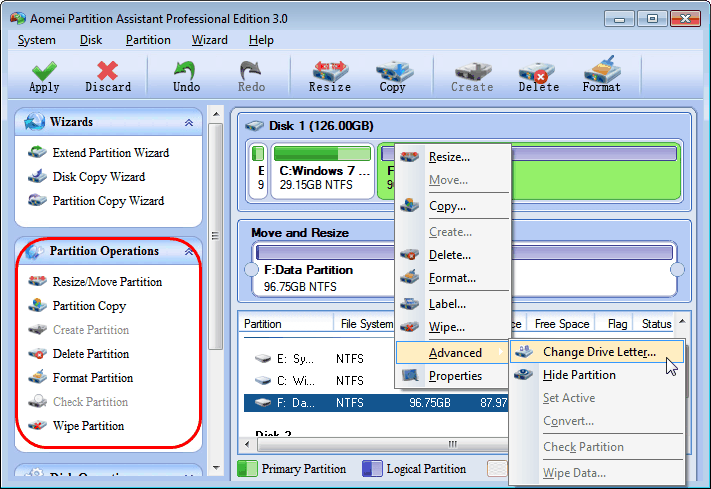Open the Wizard menu
This screenshot has height=489, width=711.
[x=209, y=40]
